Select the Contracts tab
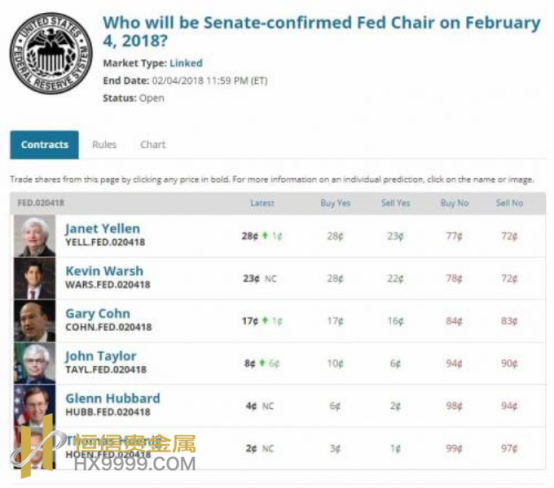The width and height of the screenshot is (554, 488). [45, 145]
